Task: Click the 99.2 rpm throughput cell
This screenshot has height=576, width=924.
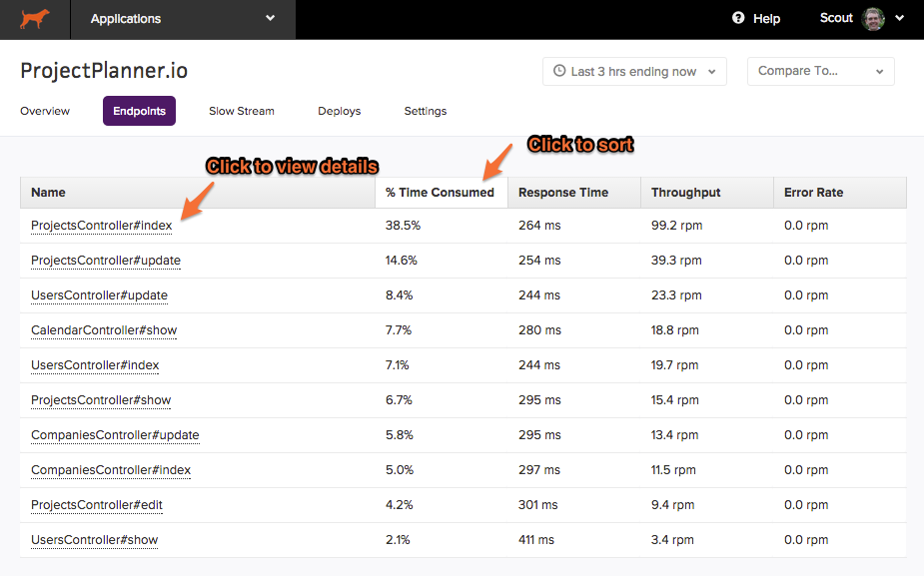Action: point(676,226)
